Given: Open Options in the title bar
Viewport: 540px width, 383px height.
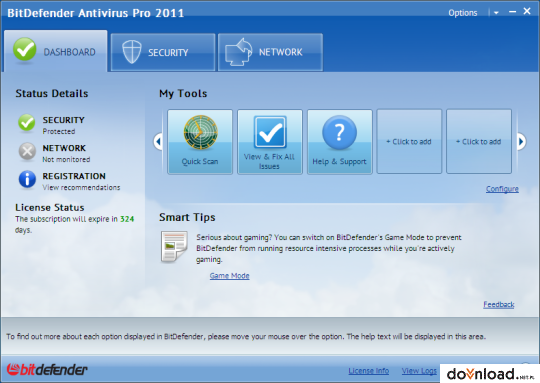Looking at the screenshot, I should click(x=463, y=13).
